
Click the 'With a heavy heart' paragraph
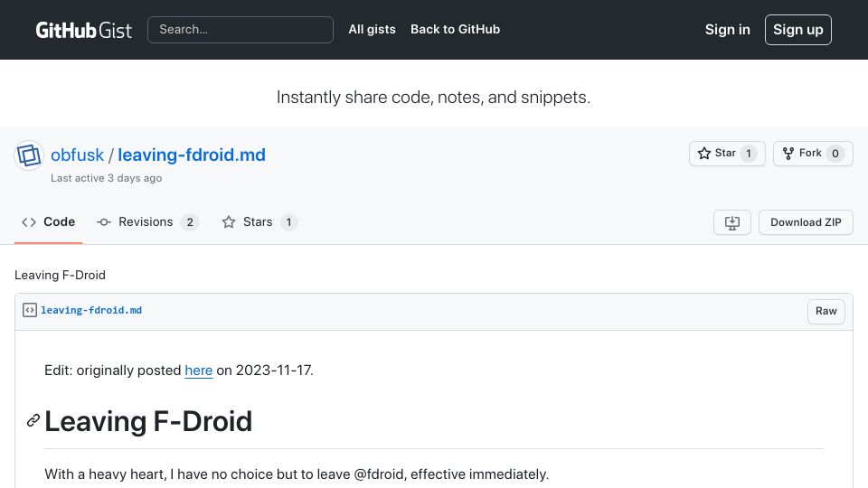pos(297,474)
